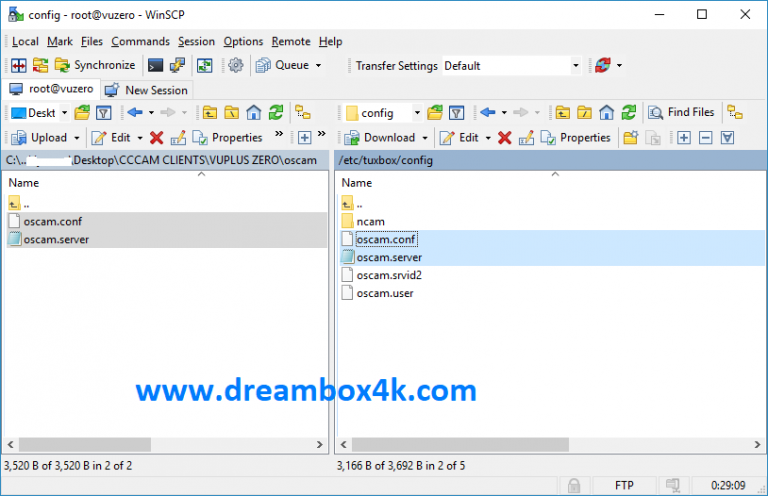Click the Find Files button
This screenshot has width=768, height=496.
point(681,113)
